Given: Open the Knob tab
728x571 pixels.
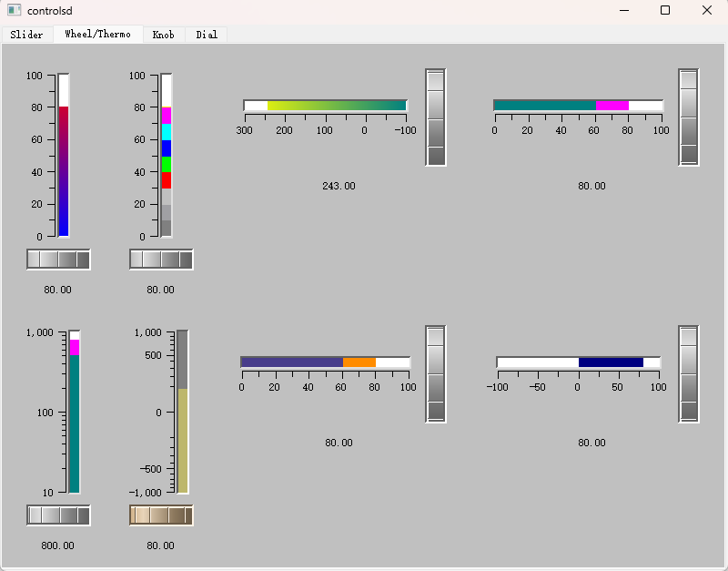Looking at the screenshot, I should coord(164,35).
